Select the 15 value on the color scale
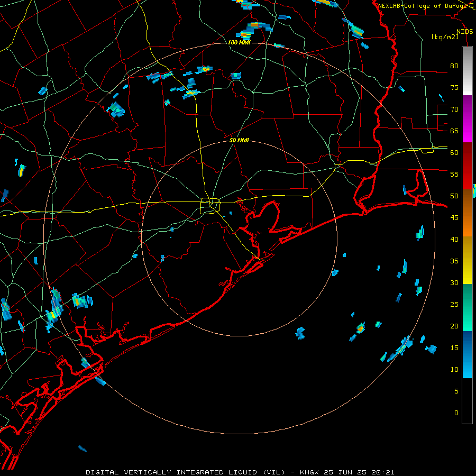The width and height of the screenshot is (476, 476). tap(454, 348)
